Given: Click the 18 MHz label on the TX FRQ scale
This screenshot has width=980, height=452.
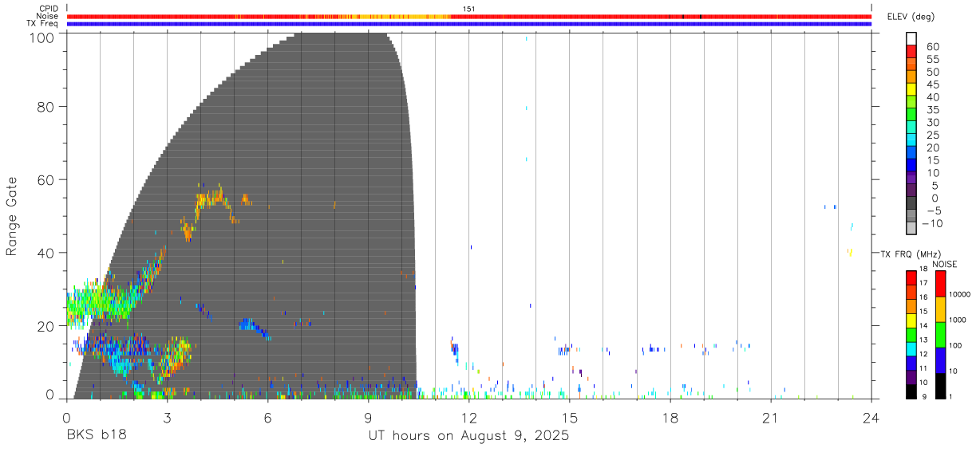Looking at the screenshot, I should [x=923, y=269].
